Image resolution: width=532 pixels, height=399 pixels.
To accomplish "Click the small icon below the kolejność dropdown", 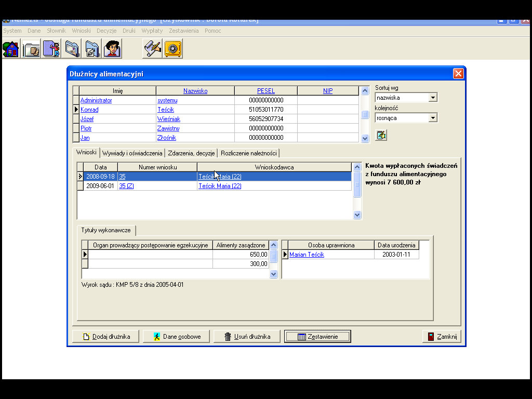I will (381, 135).
